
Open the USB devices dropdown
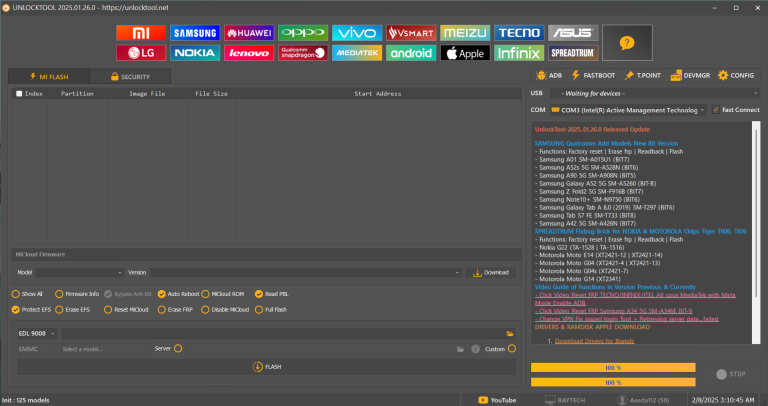tap(654, 93)
